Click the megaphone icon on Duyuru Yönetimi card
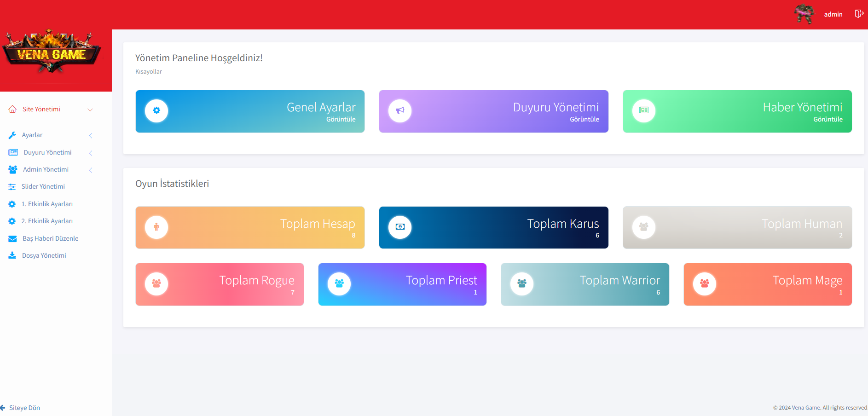The height and width of the screenshot is (416, 868). pos(400,111)
